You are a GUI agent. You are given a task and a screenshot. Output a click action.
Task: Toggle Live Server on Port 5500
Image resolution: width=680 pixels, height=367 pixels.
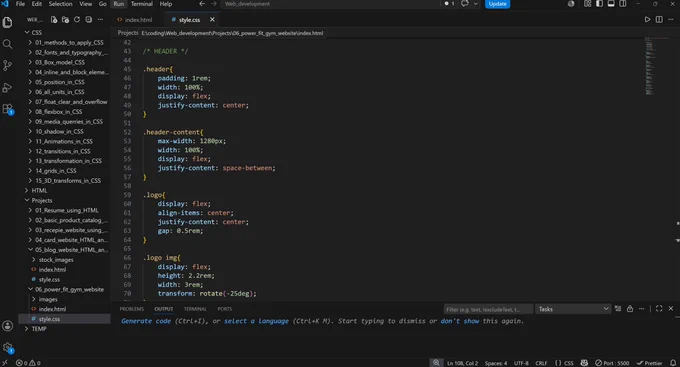612,363
